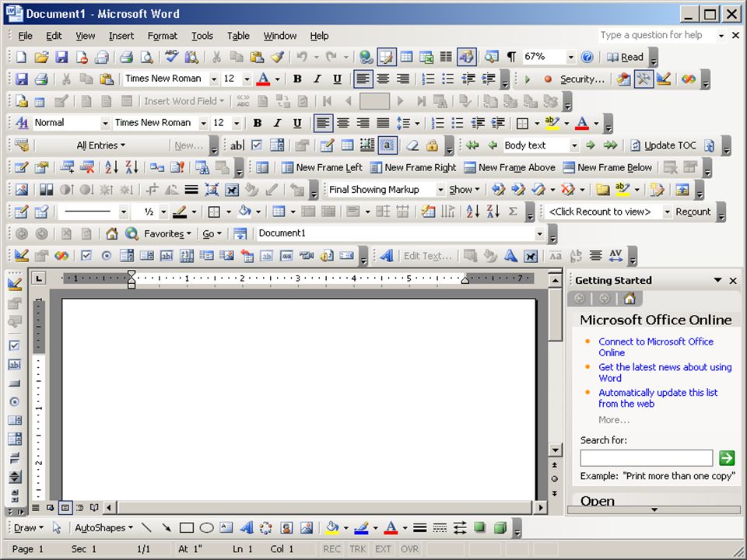Click Record Macro red dot icon

tap(548, 79)
